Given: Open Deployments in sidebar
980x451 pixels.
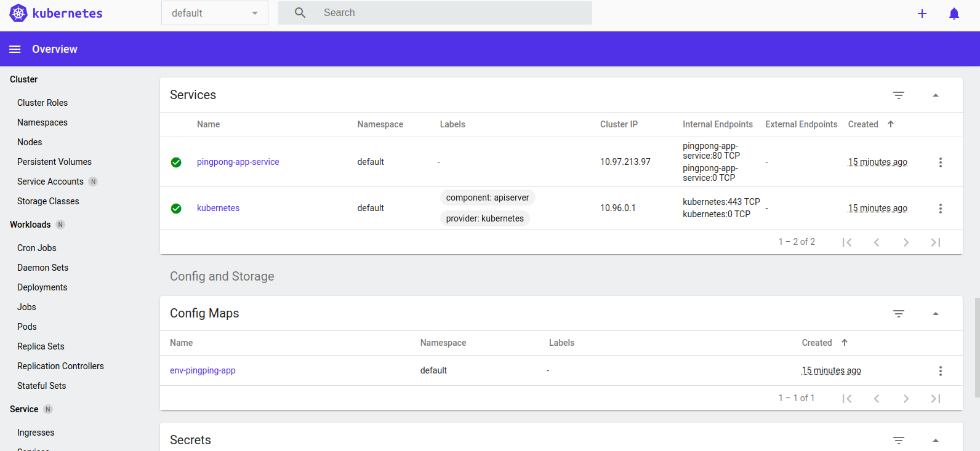Looking at the screenshot, I should (42, 287).
